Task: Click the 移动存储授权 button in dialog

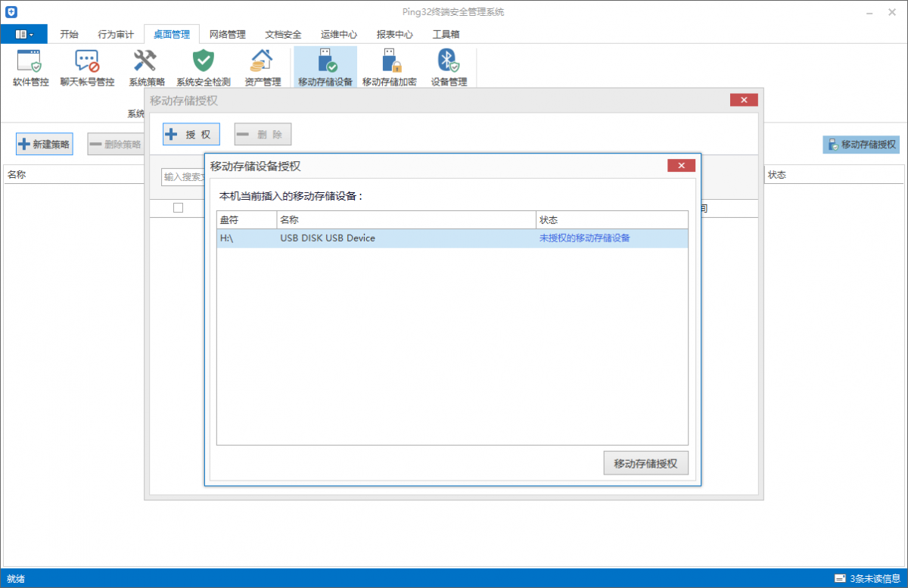Action: (x=645, y=463)
